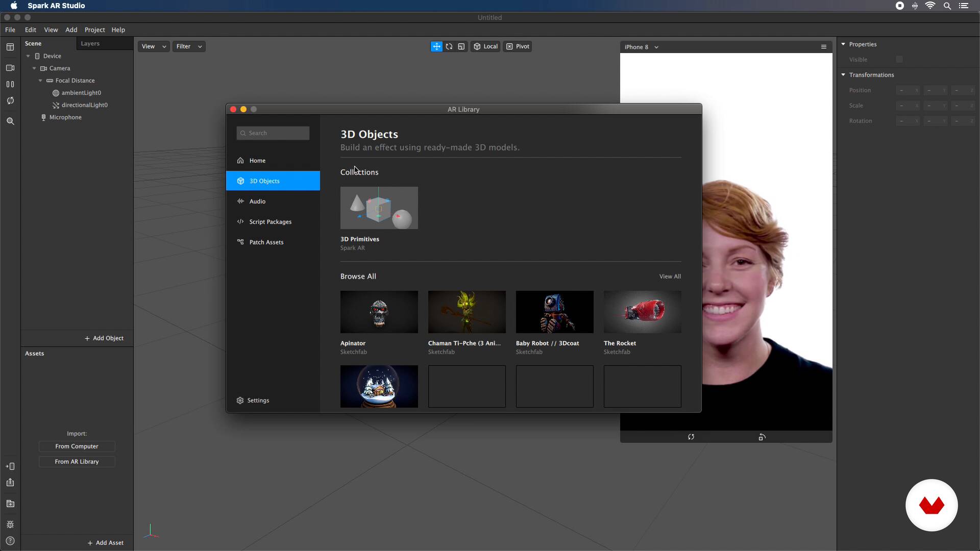Collapse the Focal Distance tree item
This screenshot has height=551, width=980.
[x=40, y=81]
